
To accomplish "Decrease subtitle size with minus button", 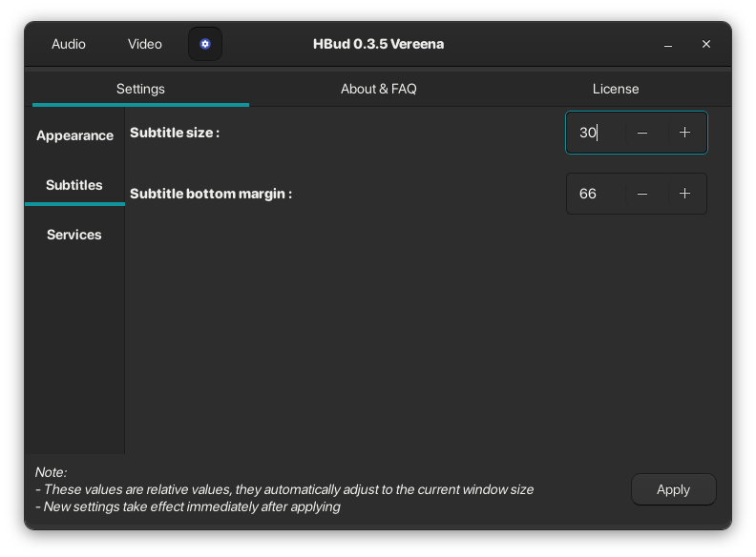I will (x=642, y=133).
